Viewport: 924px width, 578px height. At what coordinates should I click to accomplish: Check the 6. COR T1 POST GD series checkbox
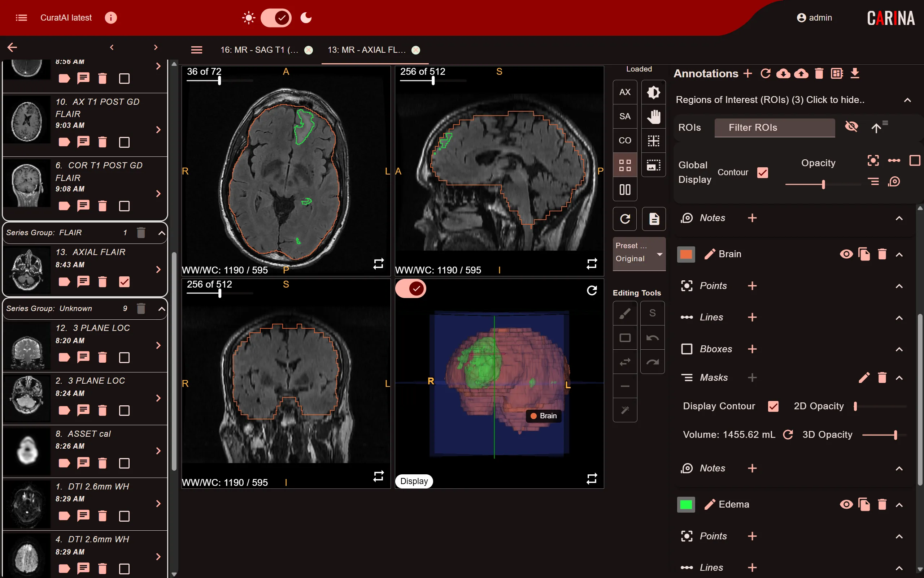[x=124, y=206]
